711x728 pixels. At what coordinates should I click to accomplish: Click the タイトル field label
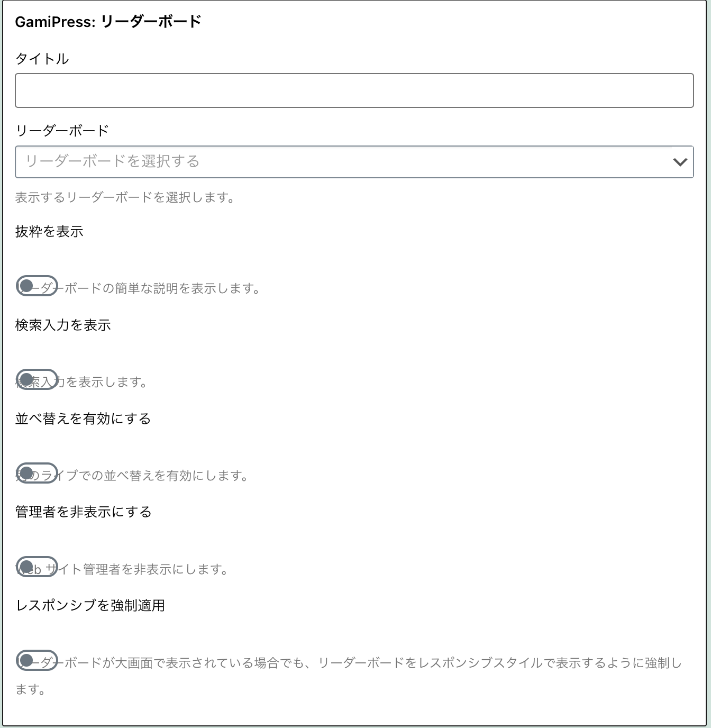[x=42, y=59]
